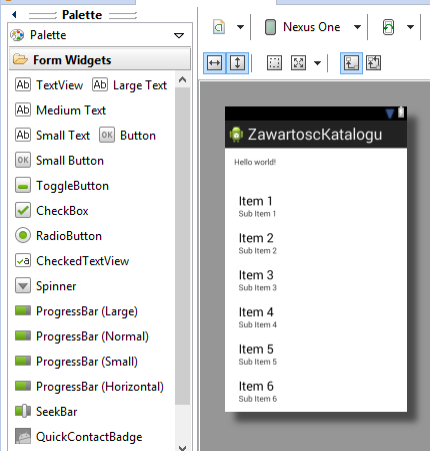Click the screen orientation rotate icon

pyautogui.click(x=388, y=27)
